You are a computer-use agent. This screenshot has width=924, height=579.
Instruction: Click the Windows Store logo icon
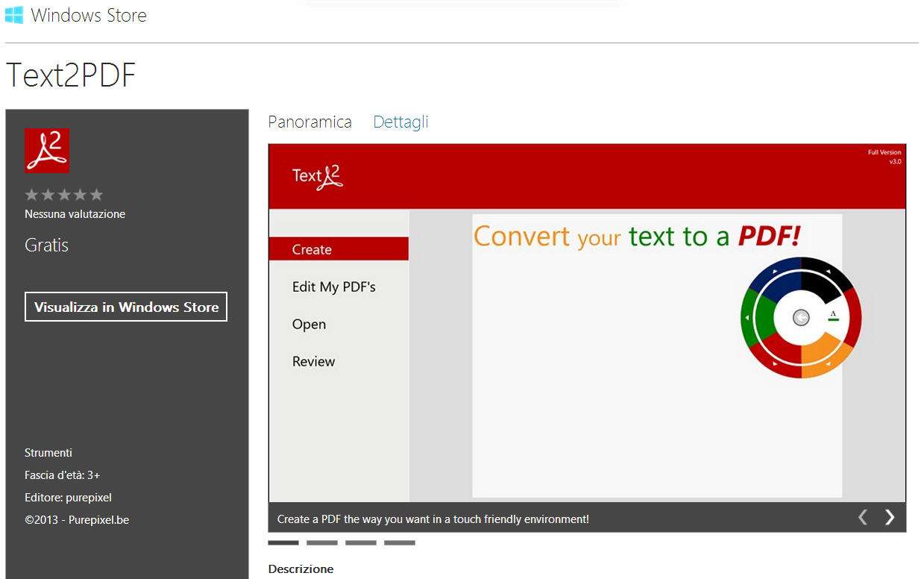click(x=13, y=15)
